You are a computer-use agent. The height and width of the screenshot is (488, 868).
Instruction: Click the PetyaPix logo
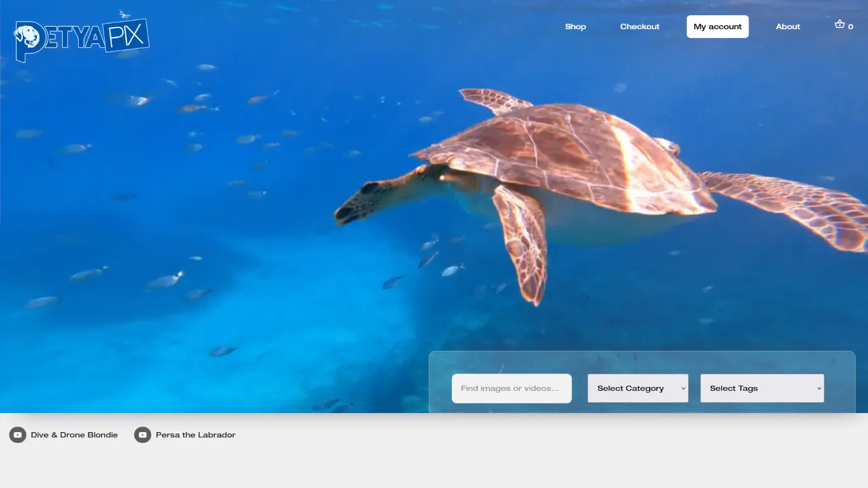click(81, 38)
